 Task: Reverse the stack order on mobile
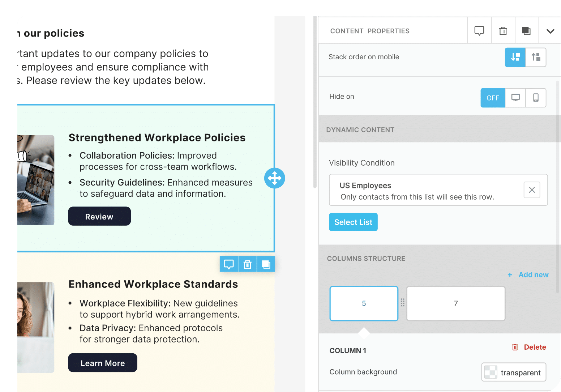[536, 57]
